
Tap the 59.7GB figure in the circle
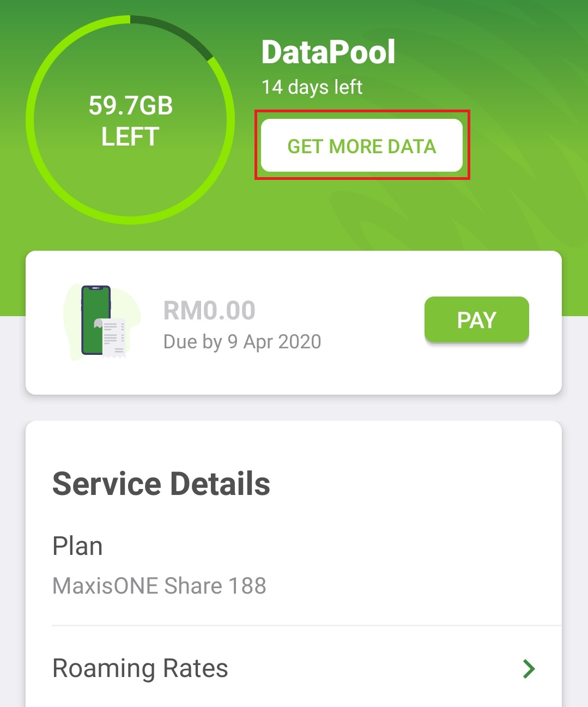pos(131,105)
